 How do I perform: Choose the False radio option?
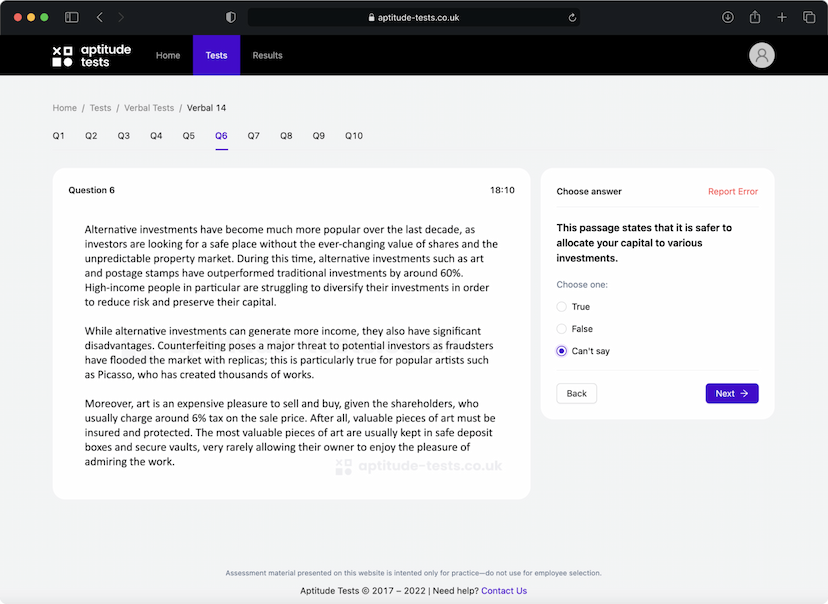pos(562,329)
